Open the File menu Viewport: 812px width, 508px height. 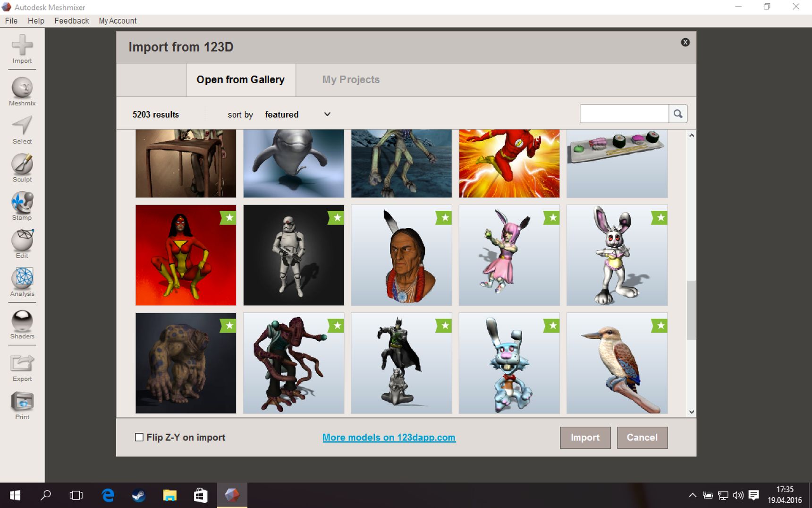click(x=11, y=21)
